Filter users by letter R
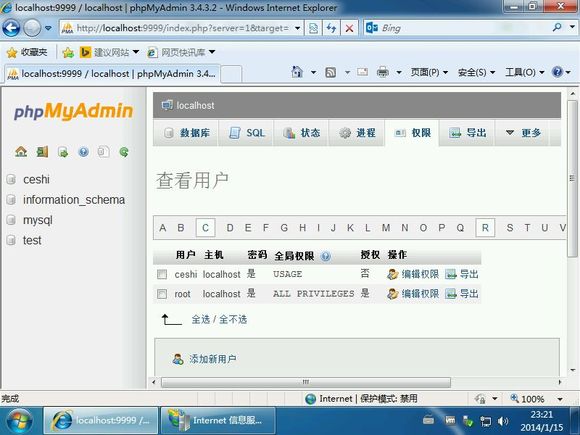Image resolution: width=580 pixels, height=435 pixels. [x=485, y=227]
